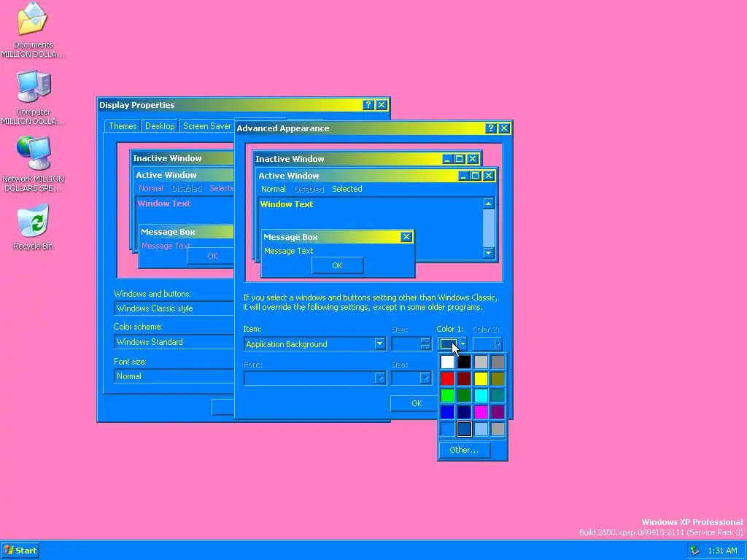Pick the dark red maroon swatch

tap(464, 378)
